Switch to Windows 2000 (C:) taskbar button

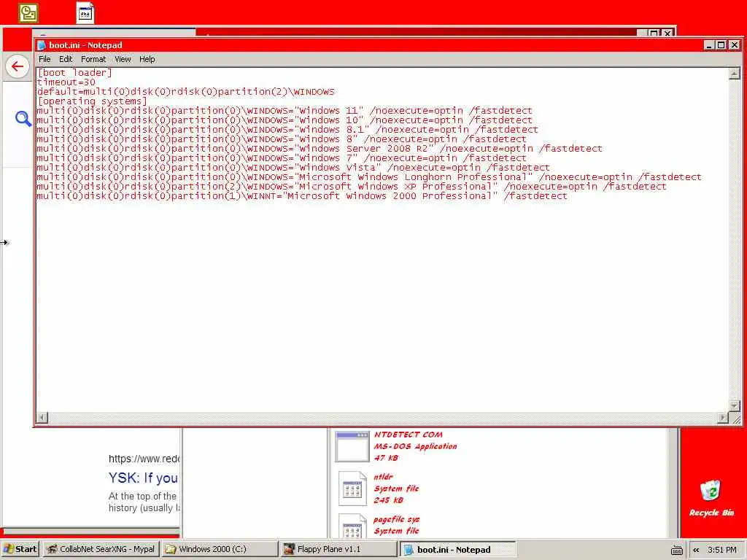[219, 549]
